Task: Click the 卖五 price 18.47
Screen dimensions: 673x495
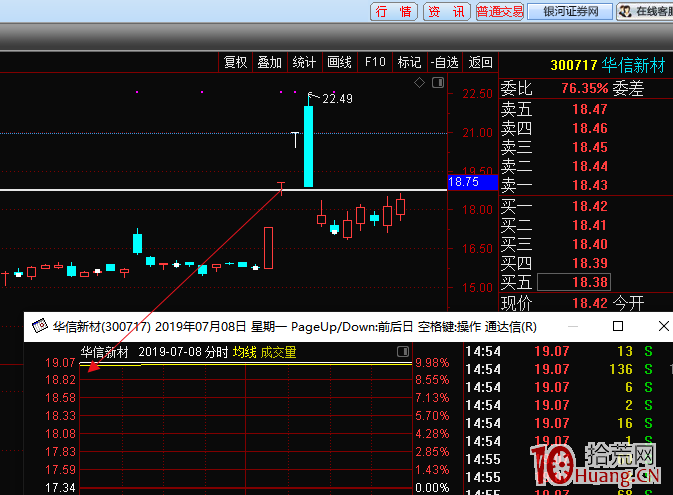Action: pyautogui.click(x=590, y=109)
